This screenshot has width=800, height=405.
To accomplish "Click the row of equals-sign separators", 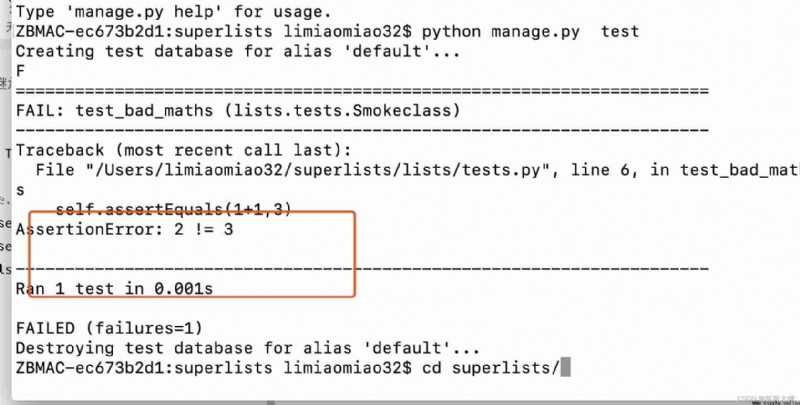I will click(x=362, y=91).
